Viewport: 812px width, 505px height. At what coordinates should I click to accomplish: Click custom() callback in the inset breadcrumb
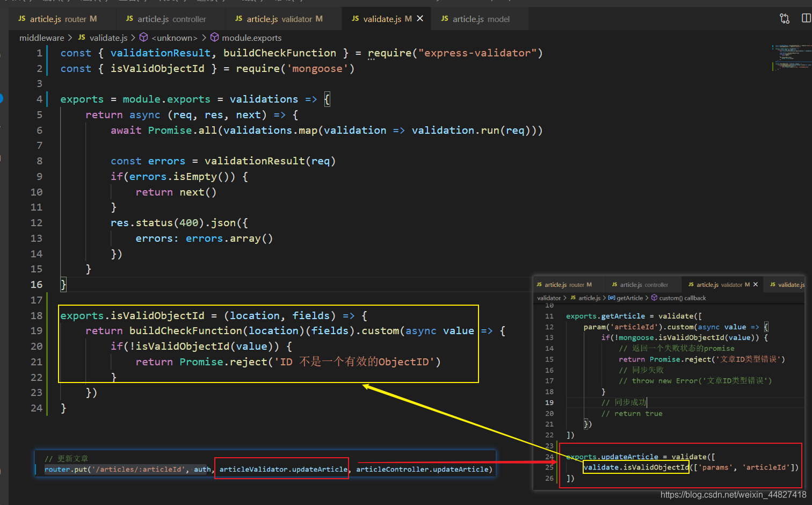pyautogui.click(x=683, y=298)
